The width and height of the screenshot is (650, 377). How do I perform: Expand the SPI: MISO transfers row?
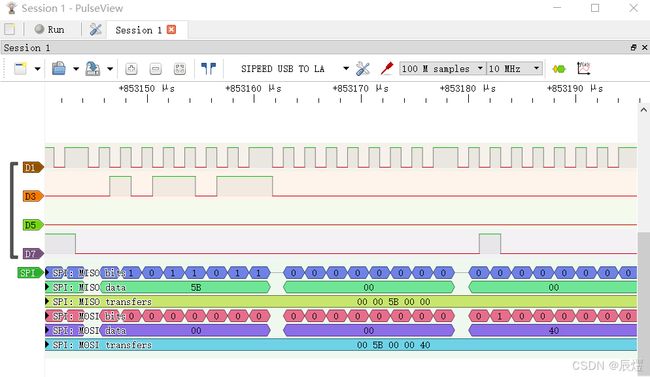47,302
